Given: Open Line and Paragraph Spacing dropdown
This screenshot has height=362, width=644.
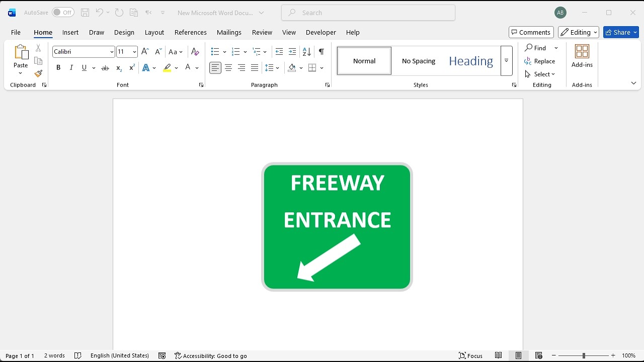Looking at the screenshot, I should (x=272, y=68).
